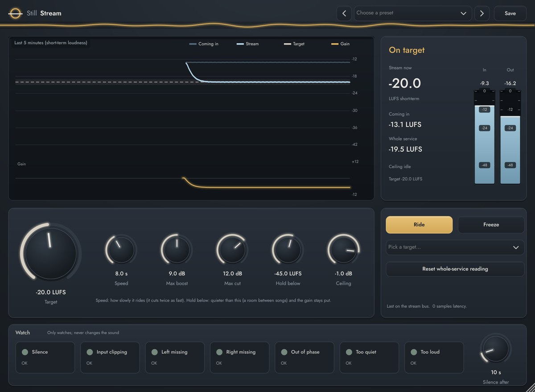The image size is (535, 392).
Task: Click the -9.3 input peak readout
Action: (484, 83)
